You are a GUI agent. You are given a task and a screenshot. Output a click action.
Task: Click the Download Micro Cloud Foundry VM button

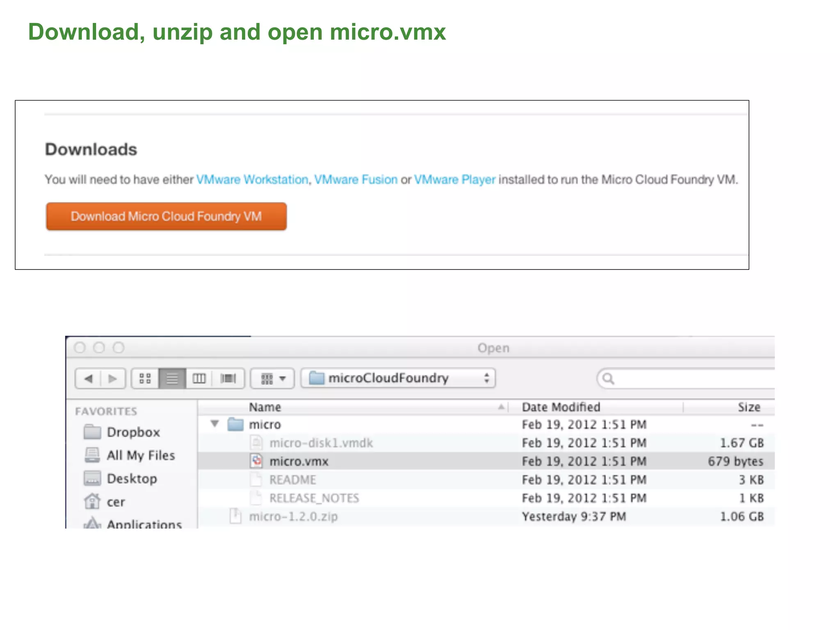pyautogui.click(x=166, y=216)
